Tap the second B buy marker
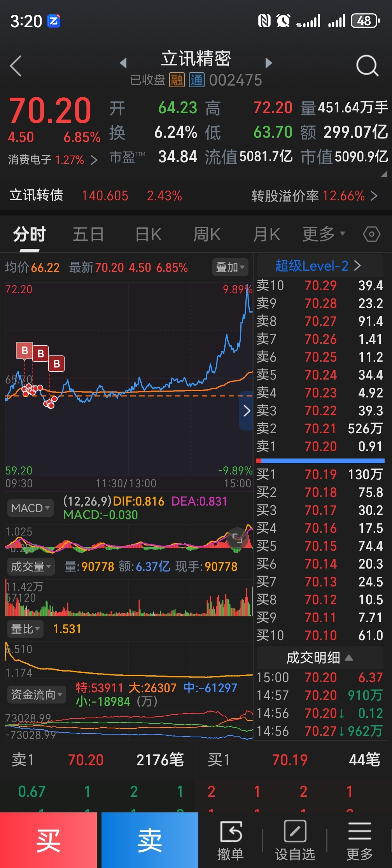392x868 pixels. pos(40,354)
